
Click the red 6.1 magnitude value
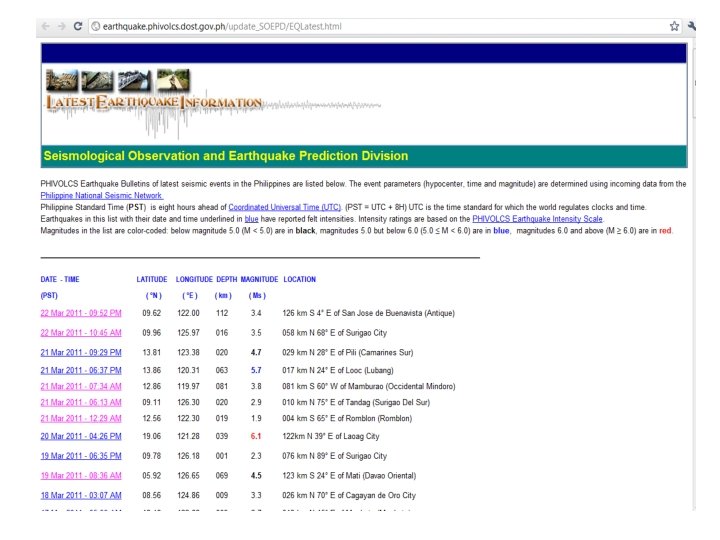click(256, 436)
